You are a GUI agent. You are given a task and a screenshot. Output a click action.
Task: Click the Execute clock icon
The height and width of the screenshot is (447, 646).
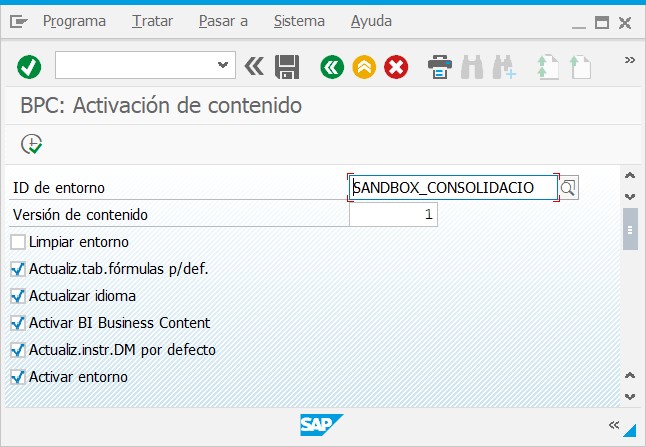(x=32, y=144)
